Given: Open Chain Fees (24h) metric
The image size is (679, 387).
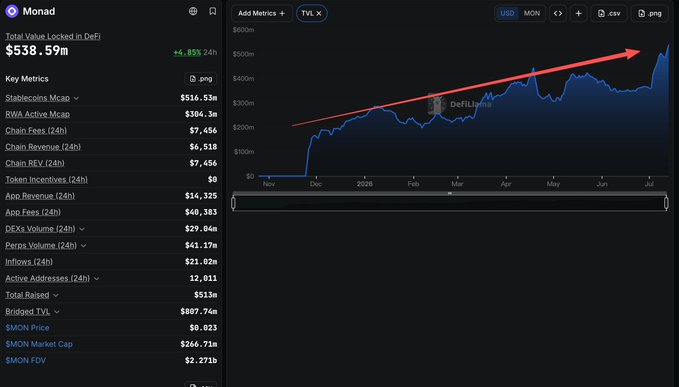Looking at the screenshot, I should coord(36,130).
